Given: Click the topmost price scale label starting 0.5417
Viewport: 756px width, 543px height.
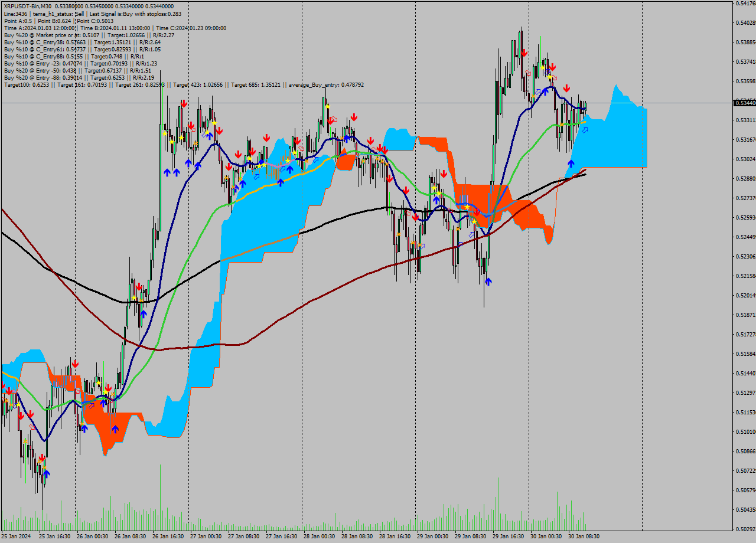Looking at the screenshot, I should click(745, 4).
